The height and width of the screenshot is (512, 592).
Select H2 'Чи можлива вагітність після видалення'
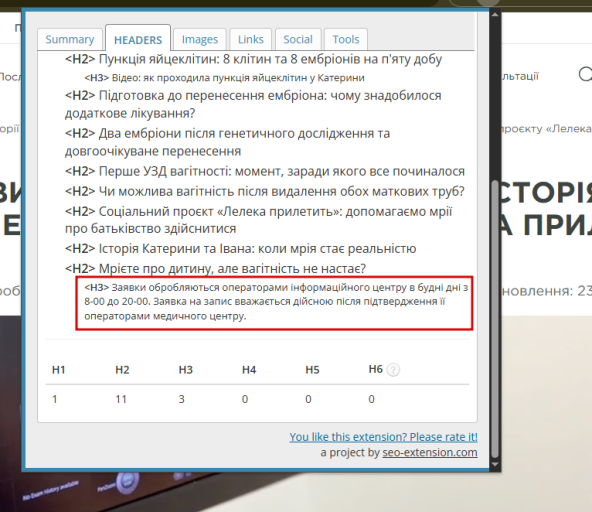(x=265, y=191)
